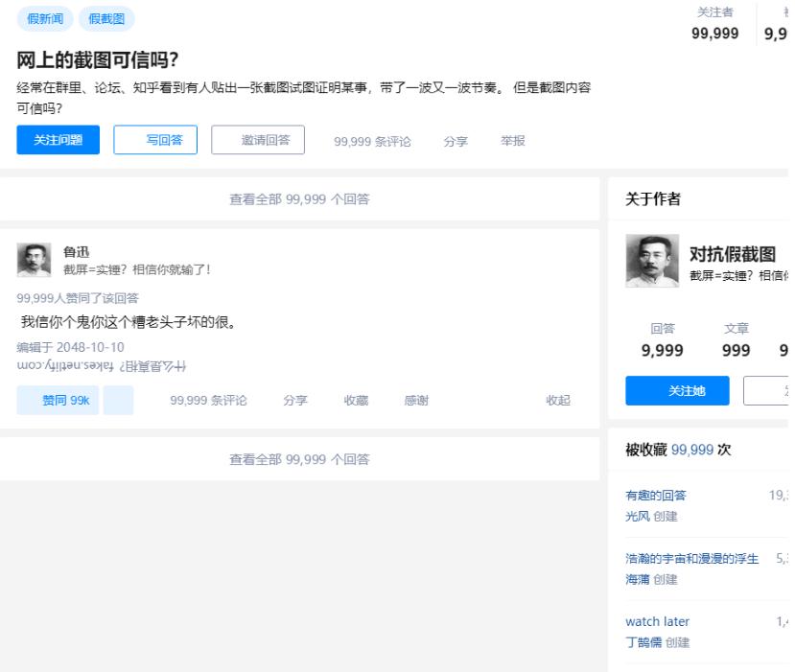Click 感谢 to thank the answerer
795x672 pixels.
414,400
